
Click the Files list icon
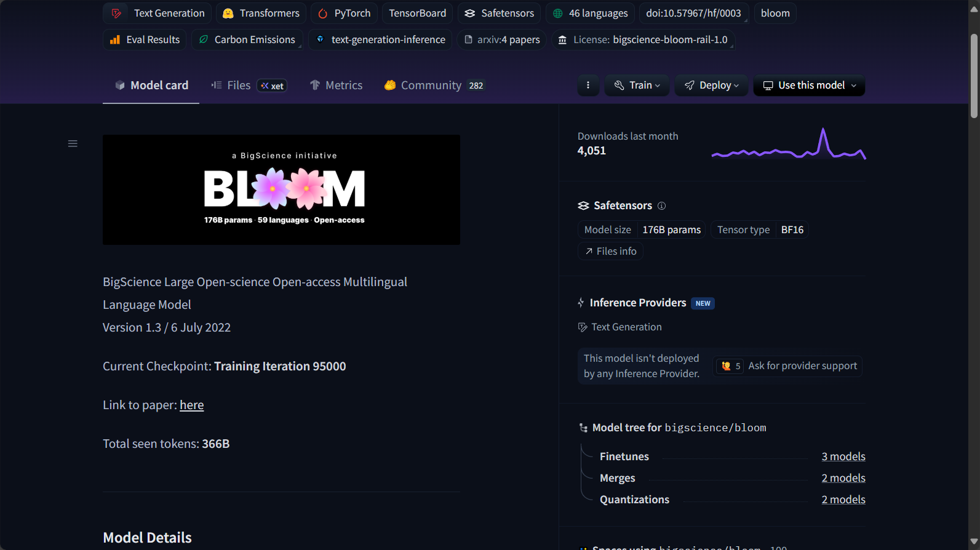click(x=217, y=85)
